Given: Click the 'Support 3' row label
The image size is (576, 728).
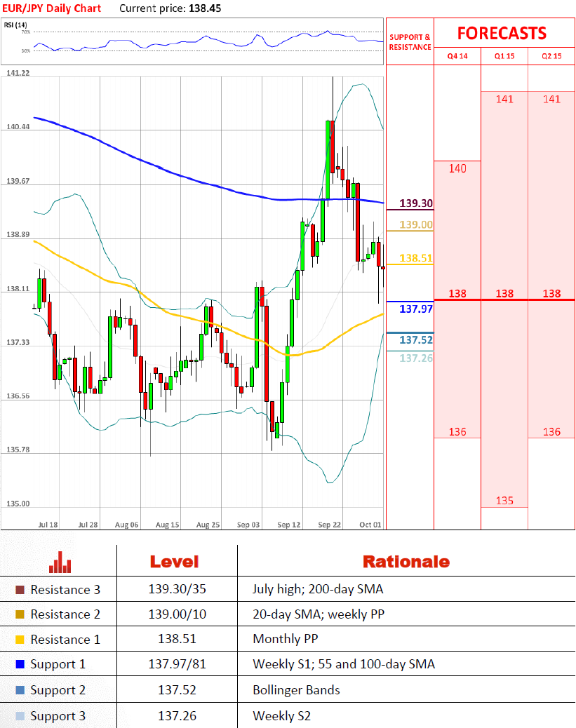Looking at the screenshot, I should pos(58,716).
